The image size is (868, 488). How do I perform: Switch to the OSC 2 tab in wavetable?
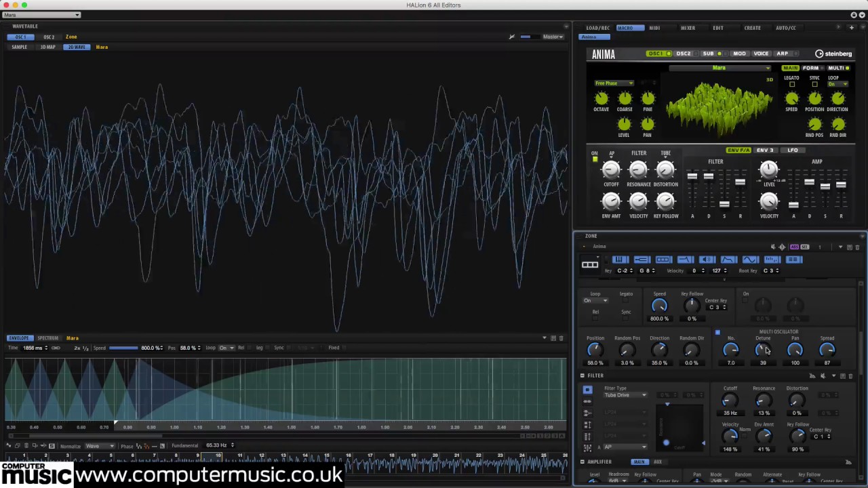pos(49,37)
